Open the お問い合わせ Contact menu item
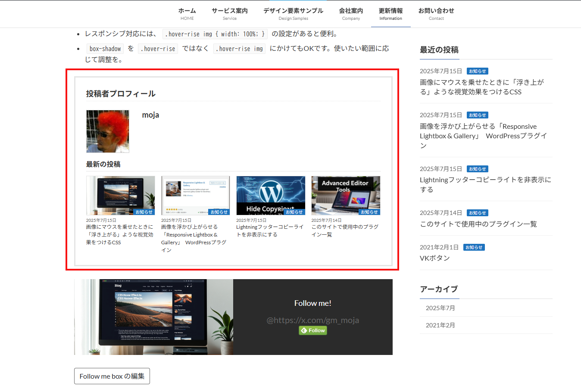This screenshot has width=581, height=392. (436, 14)
